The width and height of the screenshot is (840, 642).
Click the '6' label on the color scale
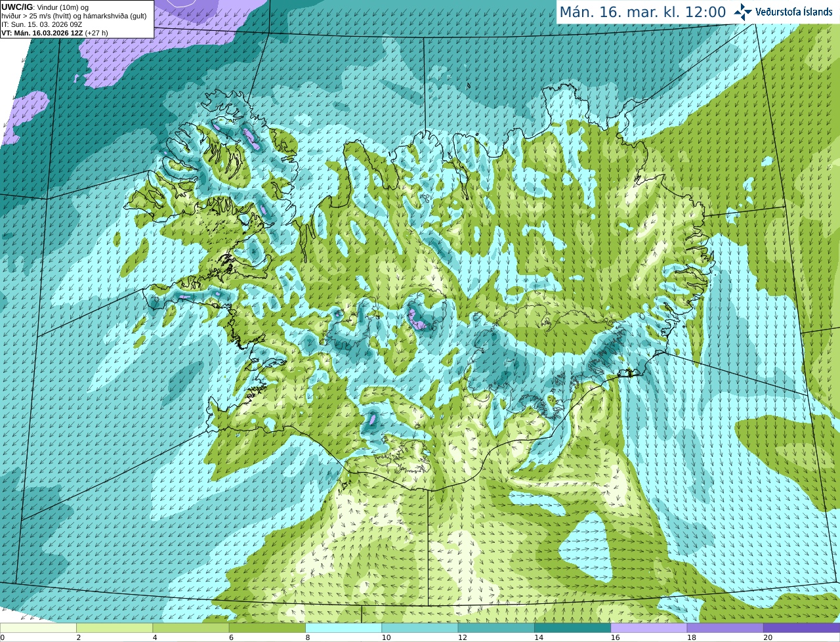pos(231,637)
